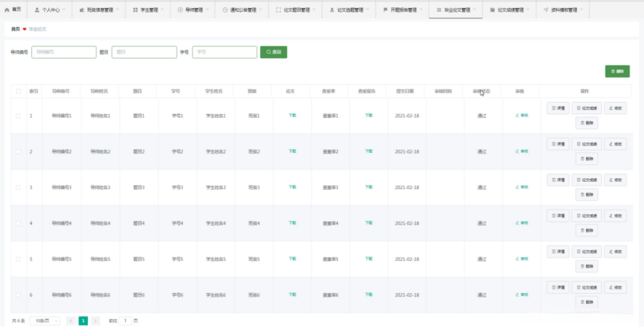
Task: Open the 毕业论文管理 menu
Action: click(456, 9)
